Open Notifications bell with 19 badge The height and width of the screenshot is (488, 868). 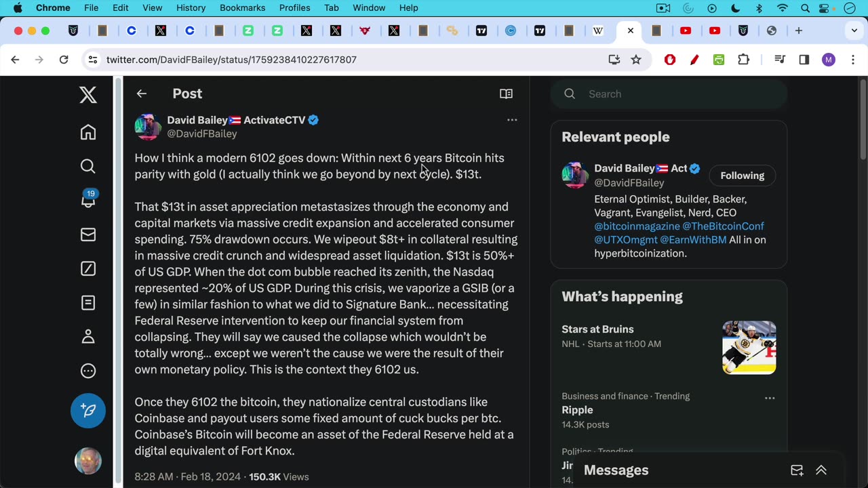88,200
